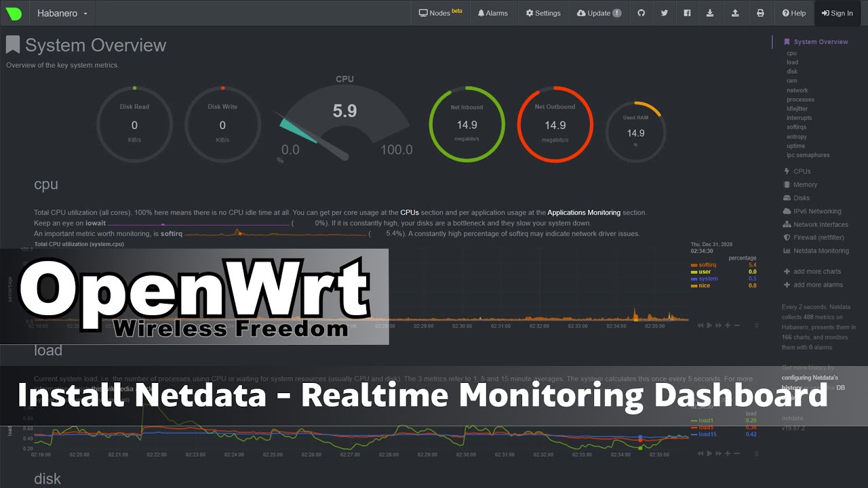Click the printer icon

(x=760, y=13)
